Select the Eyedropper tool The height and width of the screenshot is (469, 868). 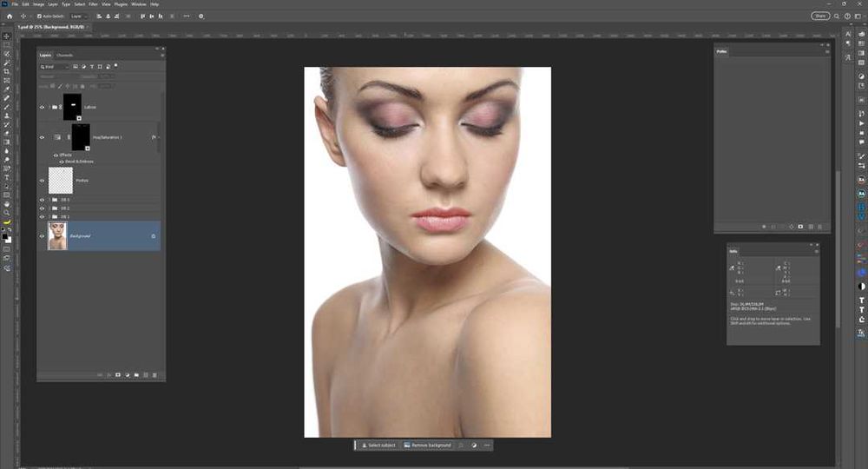pos(7,89)
